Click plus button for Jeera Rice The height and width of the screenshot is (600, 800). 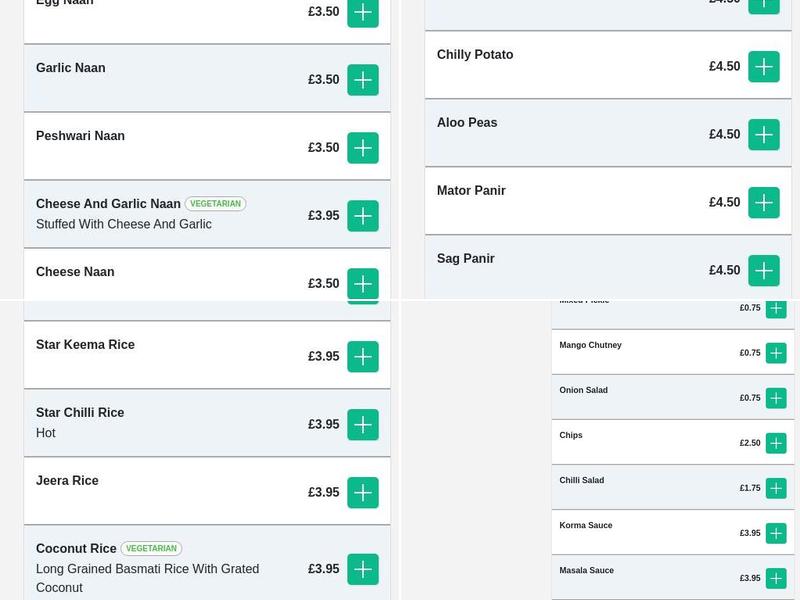363,493
